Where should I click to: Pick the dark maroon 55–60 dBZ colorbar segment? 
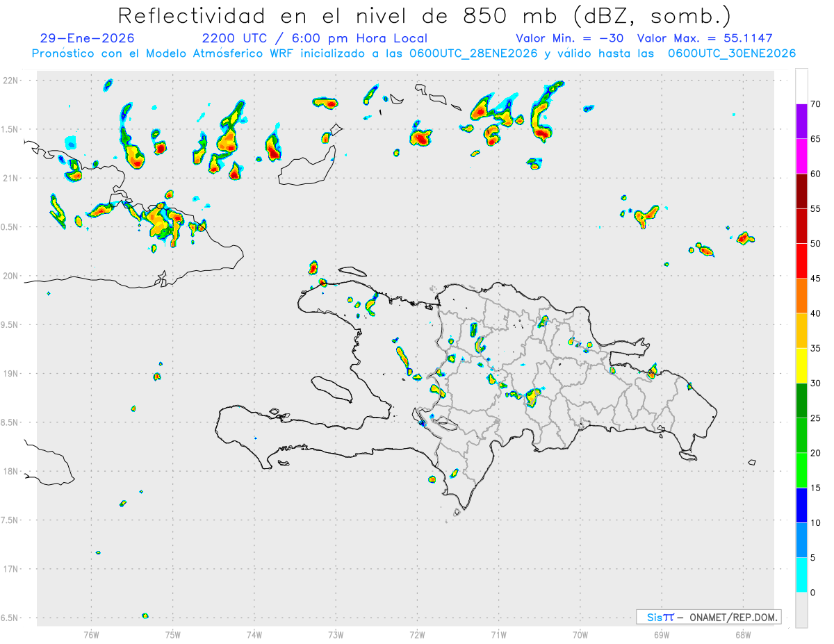[x=801, y=191]
